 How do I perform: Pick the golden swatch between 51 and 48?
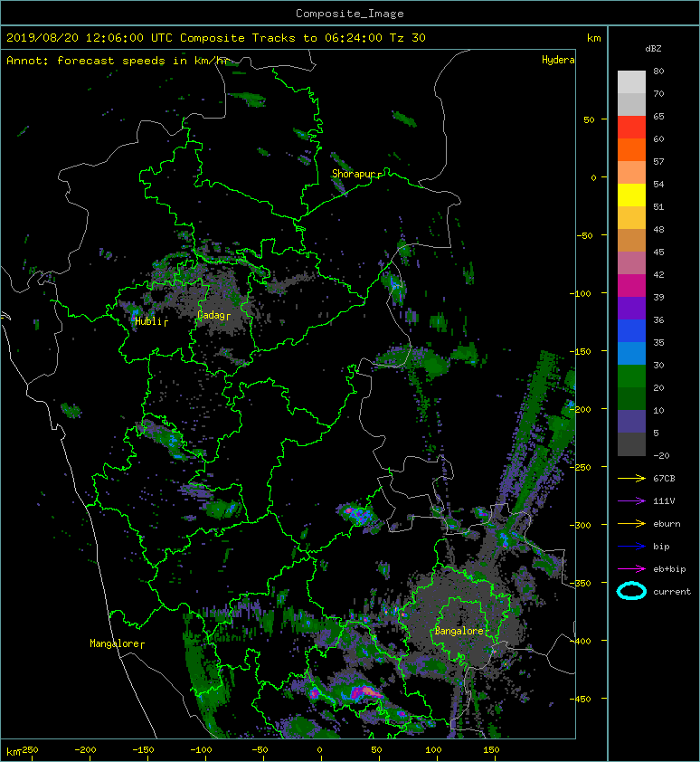pos(631,218)
